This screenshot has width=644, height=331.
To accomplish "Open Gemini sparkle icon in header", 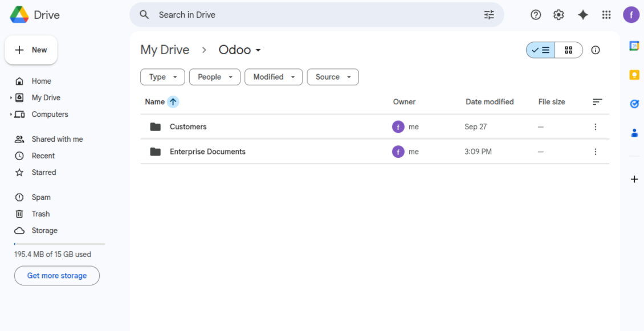I will tap(582, 15).
